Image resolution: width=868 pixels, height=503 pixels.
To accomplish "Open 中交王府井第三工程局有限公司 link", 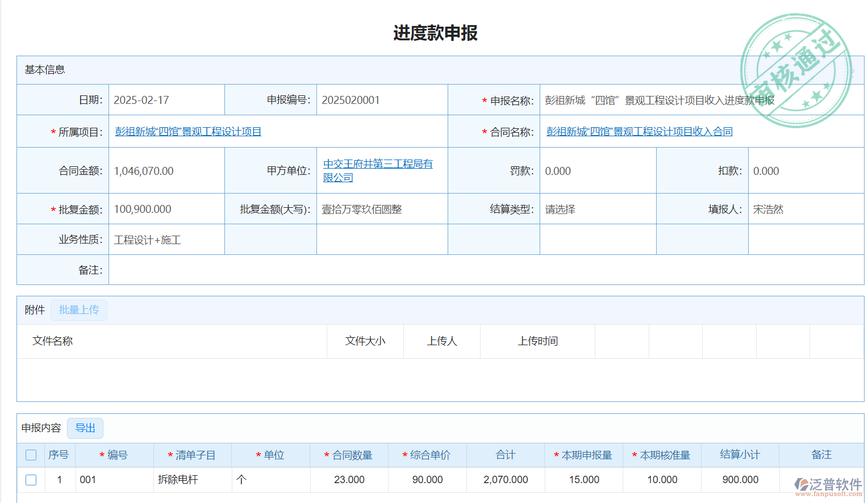I will tap(378, 170).
